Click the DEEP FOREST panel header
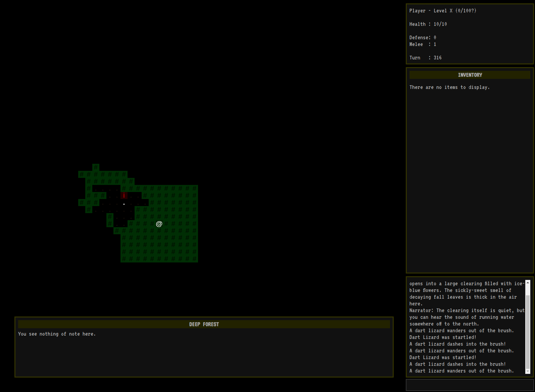The height and width of the screenshot is (392, 535). point(204,324)
